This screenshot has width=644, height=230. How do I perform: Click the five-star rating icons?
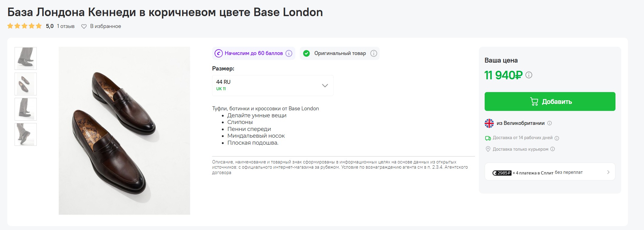pos(24,26)
